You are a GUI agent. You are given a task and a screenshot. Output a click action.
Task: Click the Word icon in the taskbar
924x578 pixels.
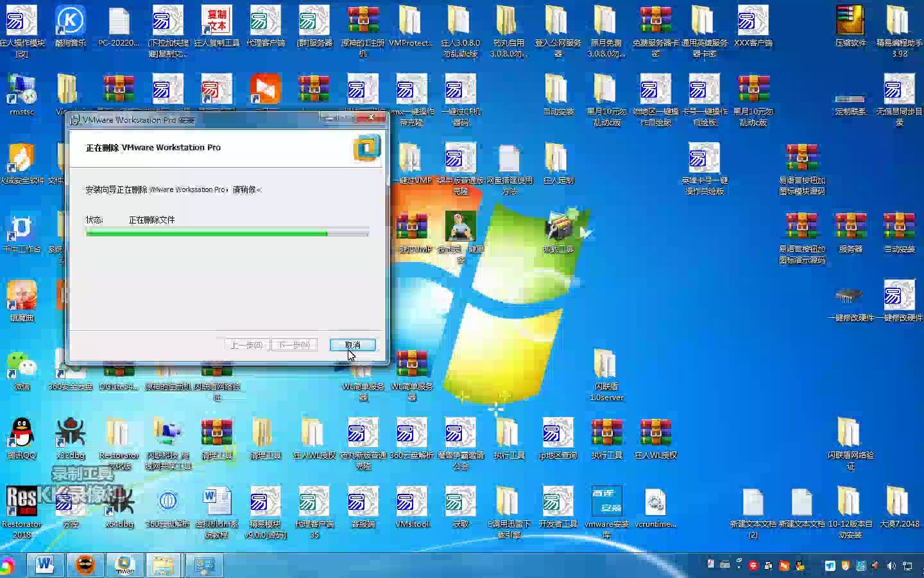[44, 565]
